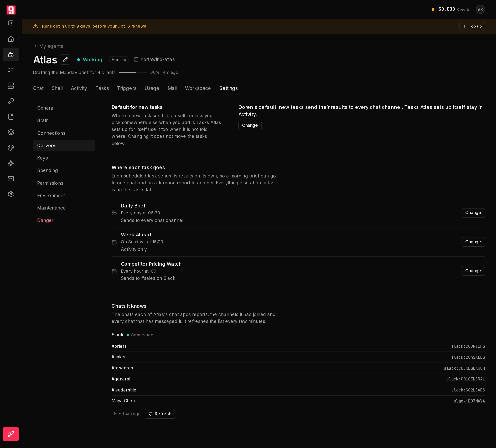Click the red rocket launch button

click(11, 434)
